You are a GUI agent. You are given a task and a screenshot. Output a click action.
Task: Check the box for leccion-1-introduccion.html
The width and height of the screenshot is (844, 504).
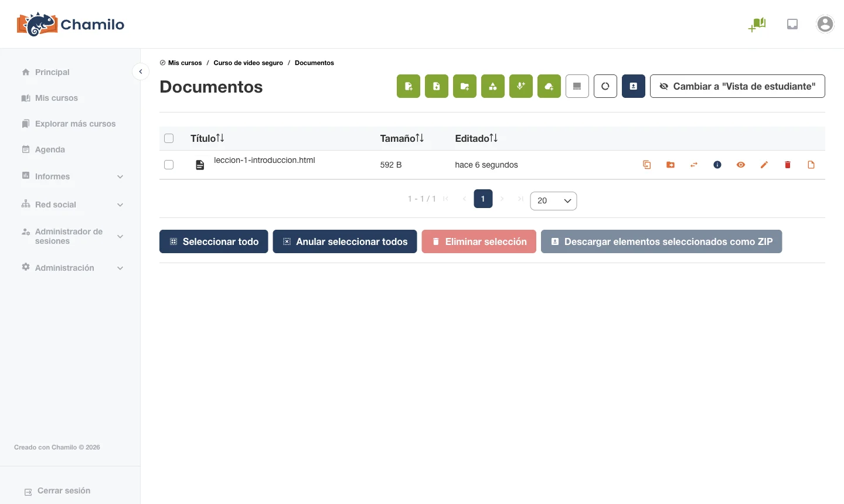tap(169, 165)
